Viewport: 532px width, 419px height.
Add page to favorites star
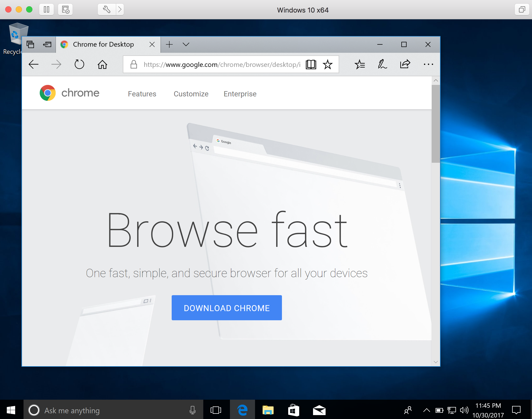(x=327, y=64)
